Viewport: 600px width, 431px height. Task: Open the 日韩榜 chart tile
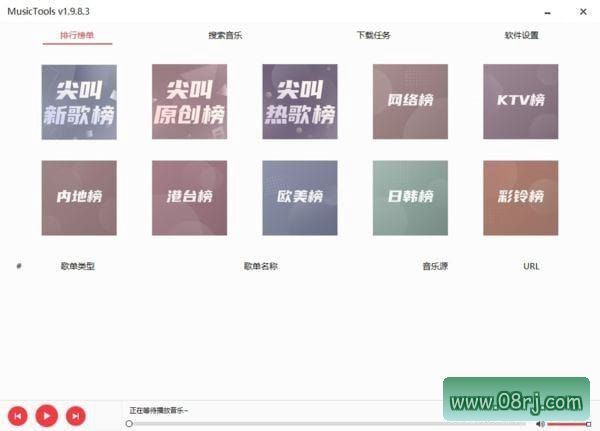410,198
